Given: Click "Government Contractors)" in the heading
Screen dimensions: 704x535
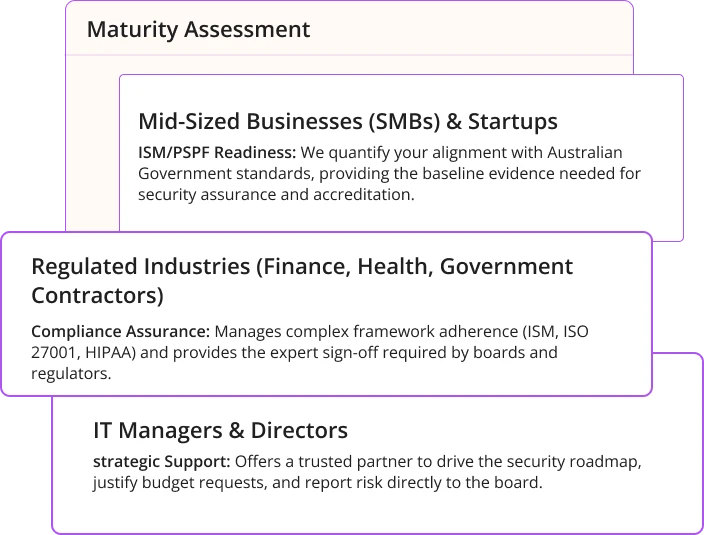Looking at the screenshot, I should [97, 296].
